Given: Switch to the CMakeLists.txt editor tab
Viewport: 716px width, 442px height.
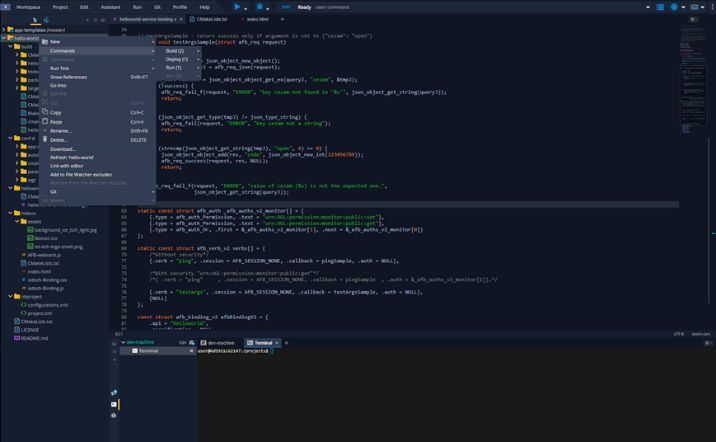Looking at the screenshot, I should [209, 19].
